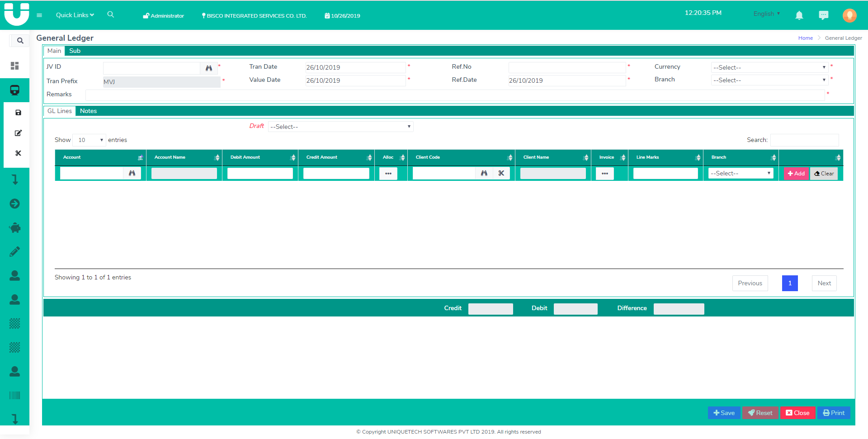The image size is (868, 439).
Task: Open the user profile avatar
Action: pyautogui.click(x=849, y=15)
